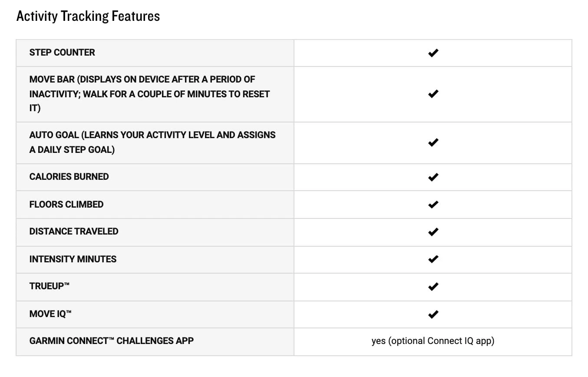Click the MOVE IQ label text
588x377 pixels.
(x=50, y=314)
